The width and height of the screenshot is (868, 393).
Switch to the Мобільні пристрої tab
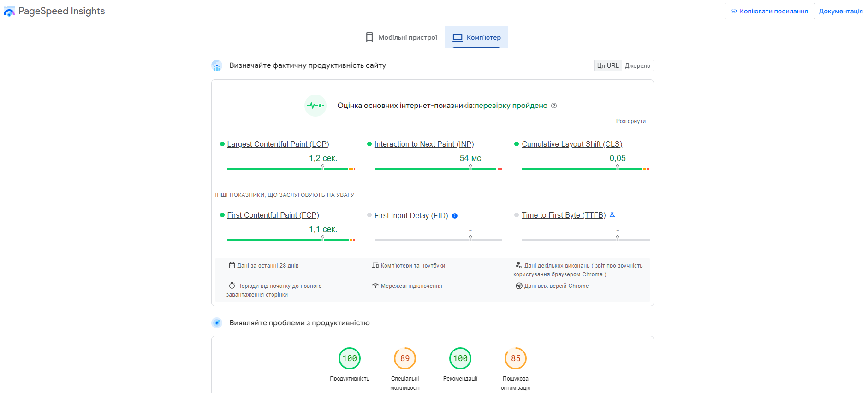401,37
